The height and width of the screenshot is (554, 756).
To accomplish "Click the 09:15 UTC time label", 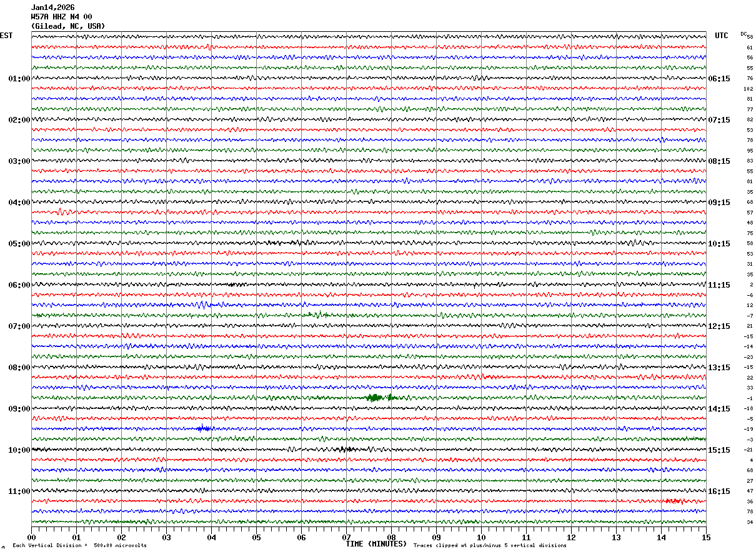I will [719, 203].
